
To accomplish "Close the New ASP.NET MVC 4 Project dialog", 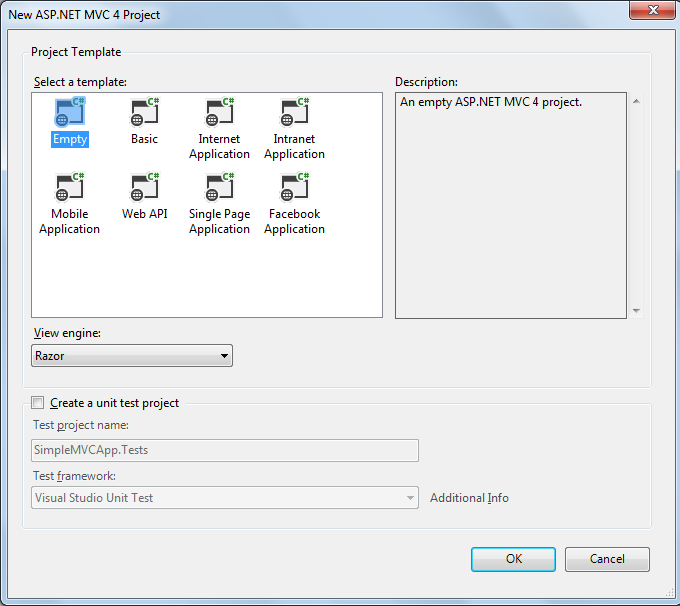I will (x=653, y=10).
